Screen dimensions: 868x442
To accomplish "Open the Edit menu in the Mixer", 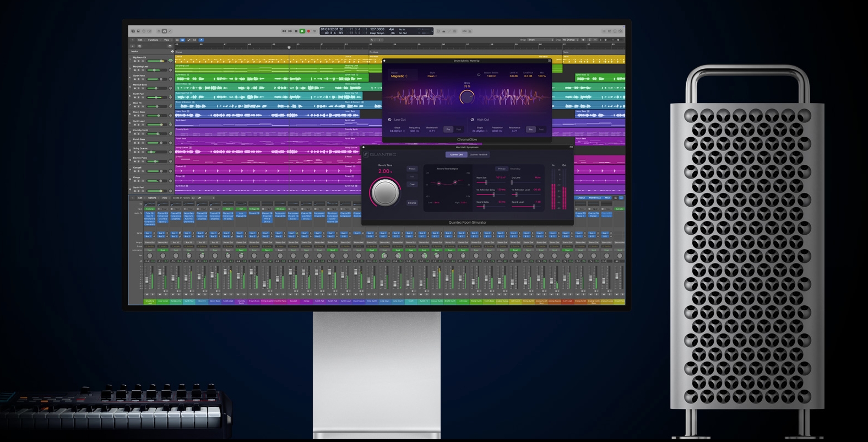I will point(140,198).
